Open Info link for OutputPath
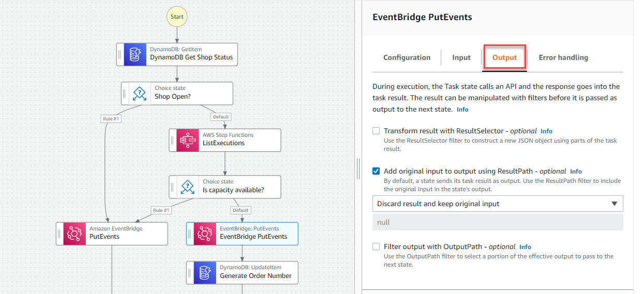Image resolution: width=644 pixels, height=294 pixels. tap(525, 247)
